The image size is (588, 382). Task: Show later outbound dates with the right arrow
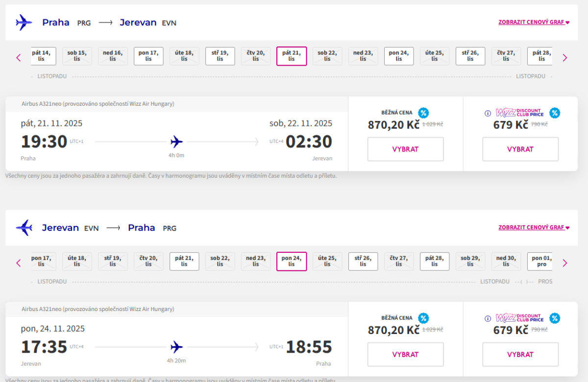point(564,58)
